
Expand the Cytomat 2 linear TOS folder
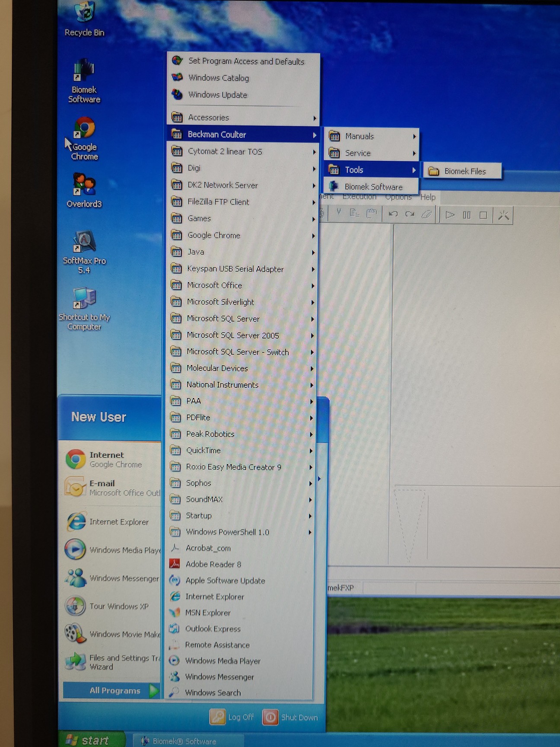pyautogui.click(x=243, y=151)
